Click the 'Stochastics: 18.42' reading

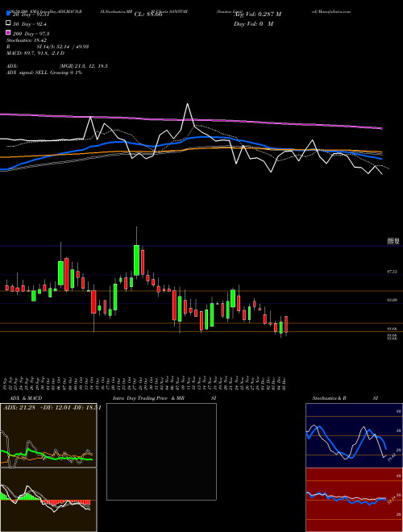(27, 40)
